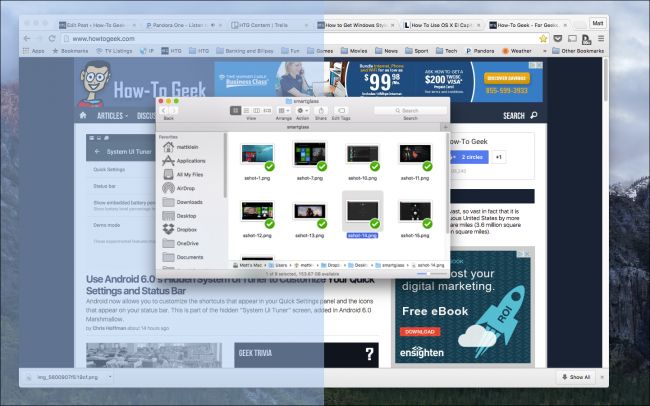
Task: Click the Finder Share button
Action: coord(321,110)
